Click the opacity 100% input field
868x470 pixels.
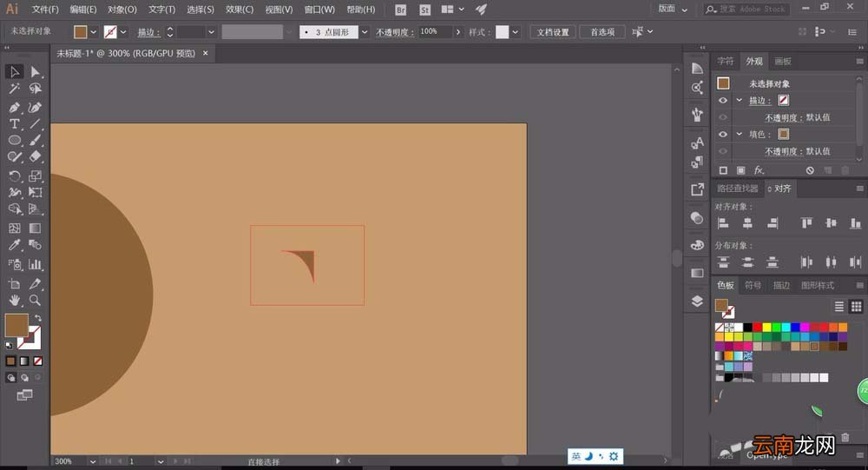click(x=435, y=31)
